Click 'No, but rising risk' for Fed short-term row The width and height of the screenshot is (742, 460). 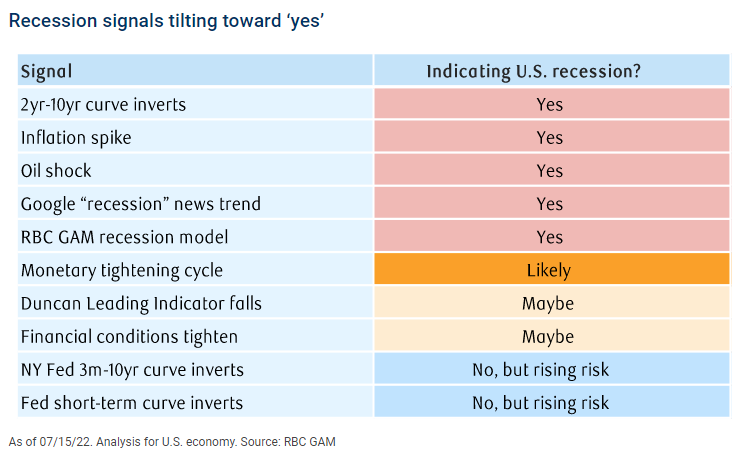click(548, 403)
